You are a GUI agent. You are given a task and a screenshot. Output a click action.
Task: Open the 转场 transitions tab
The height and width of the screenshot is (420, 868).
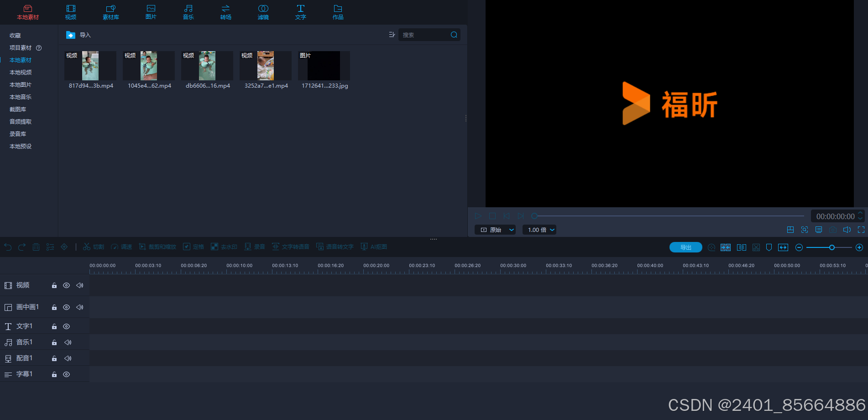226,12
